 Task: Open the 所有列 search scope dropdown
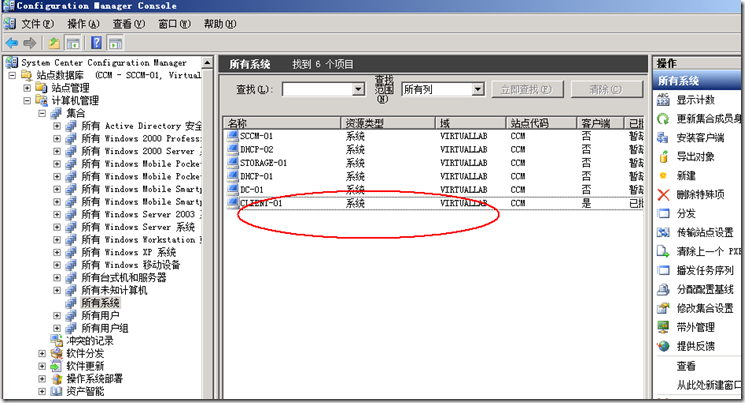pyautogui.click(x=478, y=89)
